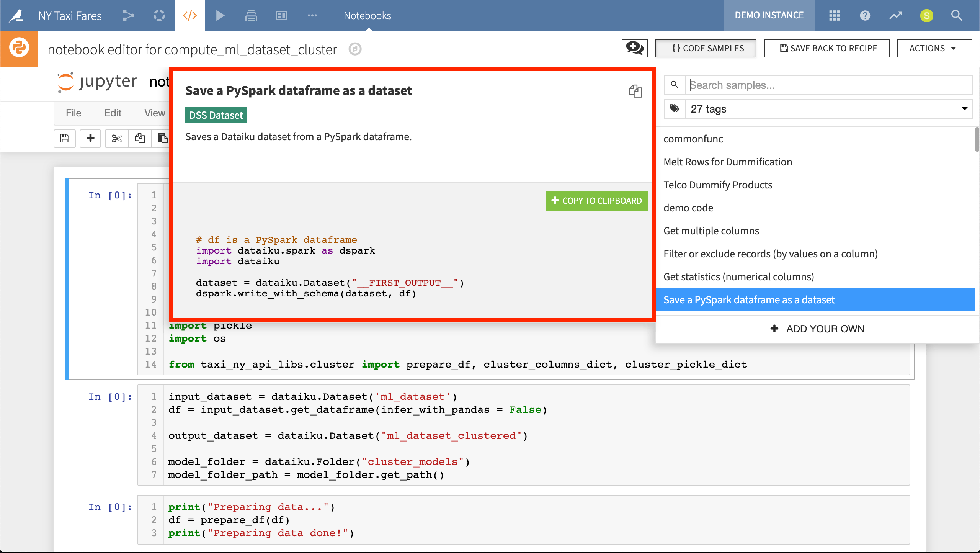Viewport: 980px width, 553px height.
Task: Select Telco Dummify Products sample
Action: pos(815,185)
